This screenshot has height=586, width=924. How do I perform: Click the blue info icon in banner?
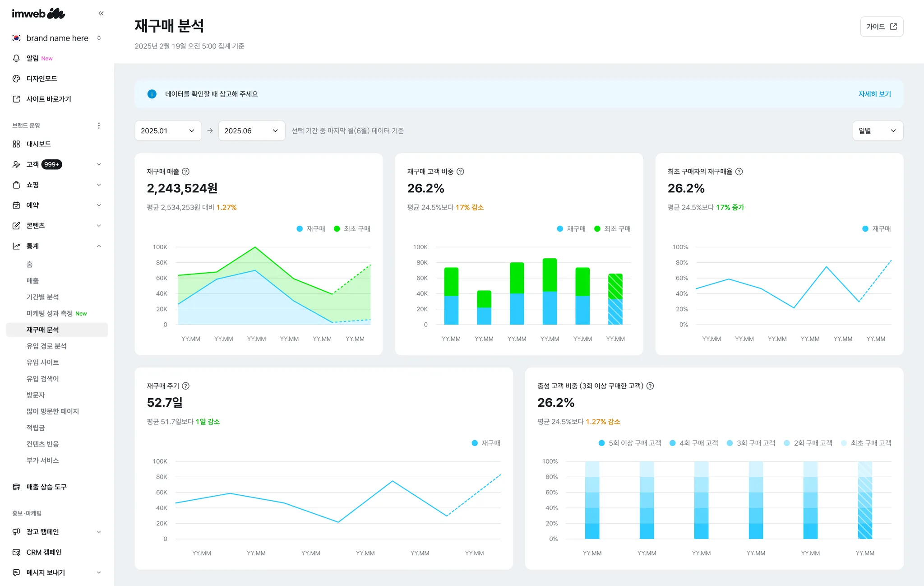coord(152,94)
